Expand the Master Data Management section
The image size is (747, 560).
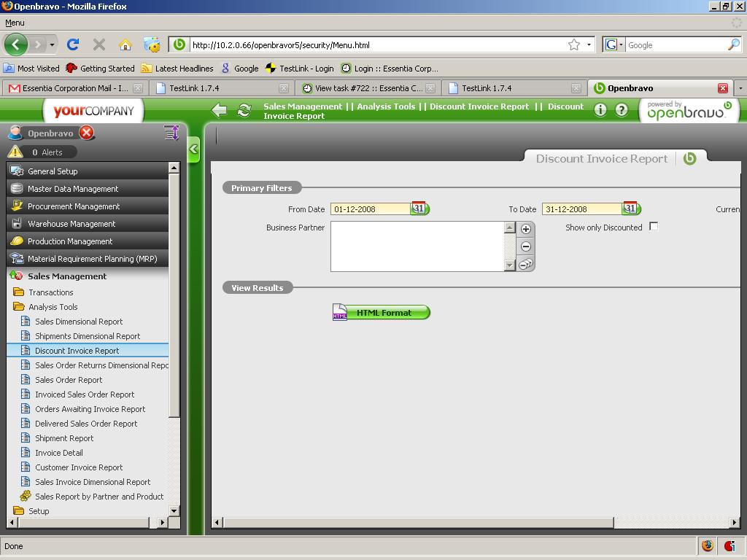pos(73,189)
